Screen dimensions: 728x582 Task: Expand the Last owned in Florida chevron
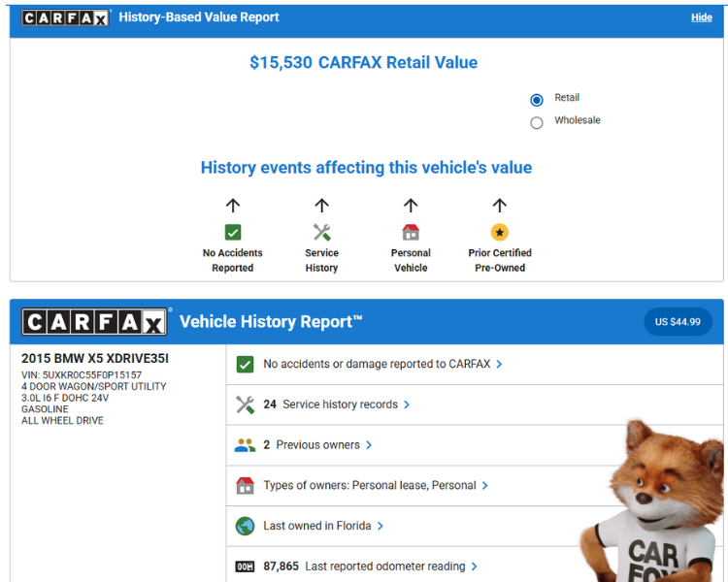(x=381, y=526)
